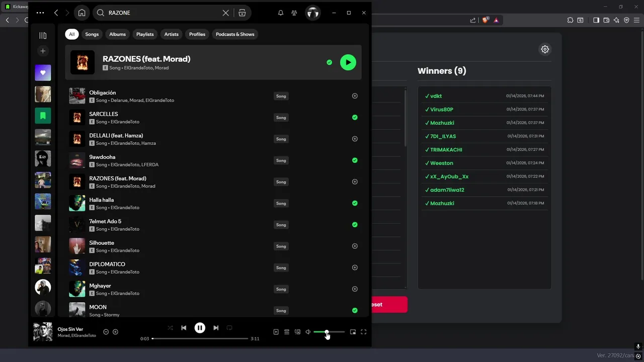This screenshot has width=644, height=362.
Task: Go back in Spotify navigation
Action: coord(56,13)
